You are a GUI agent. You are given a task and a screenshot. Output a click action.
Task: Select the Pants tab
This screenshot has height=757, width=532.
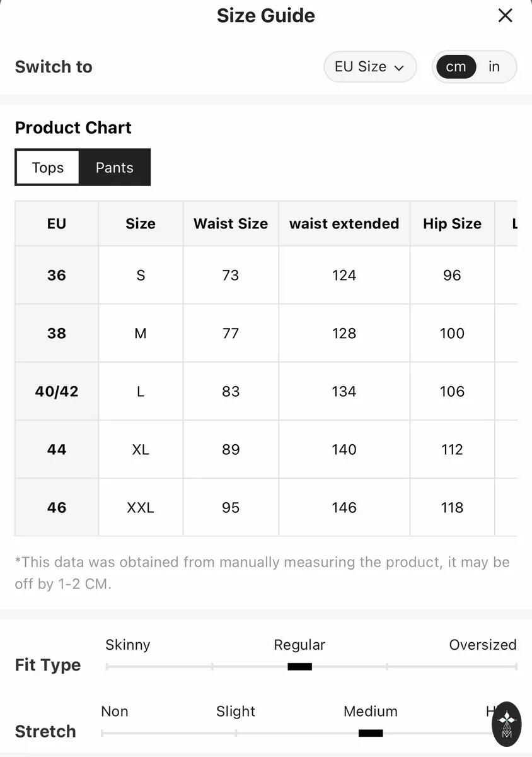(115, 167)
